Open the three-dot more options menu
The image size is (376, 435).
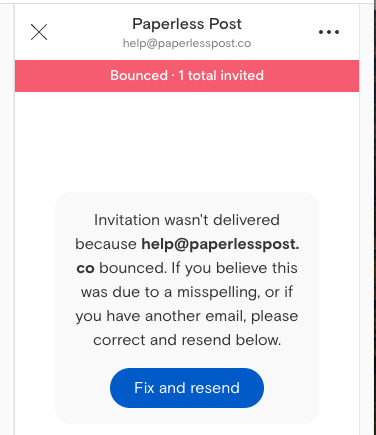pyautogui.click(x=329, y=32)
